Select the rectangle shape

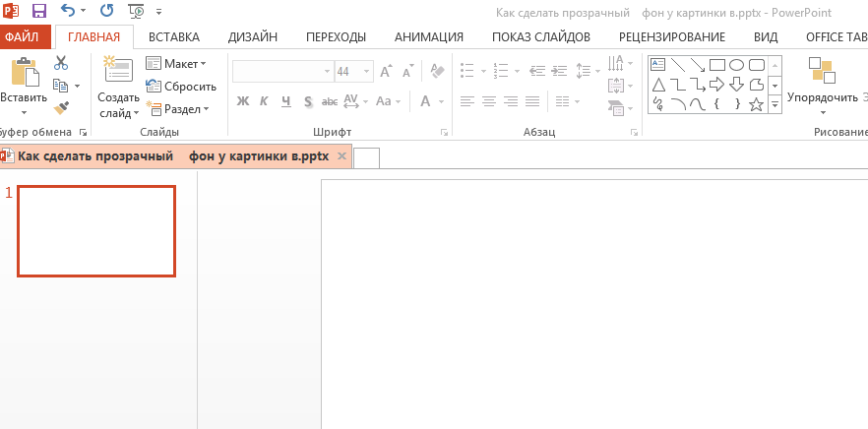(716, 65)
